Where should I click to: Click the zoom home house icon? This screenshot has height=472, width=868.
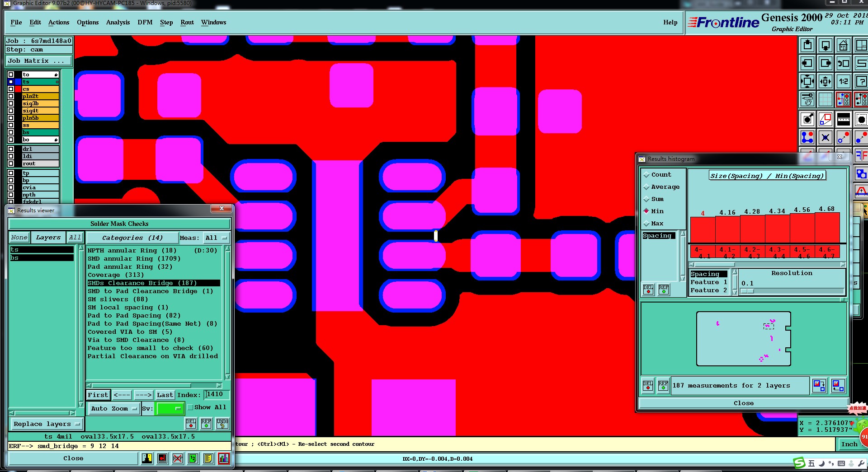[844, 45]
